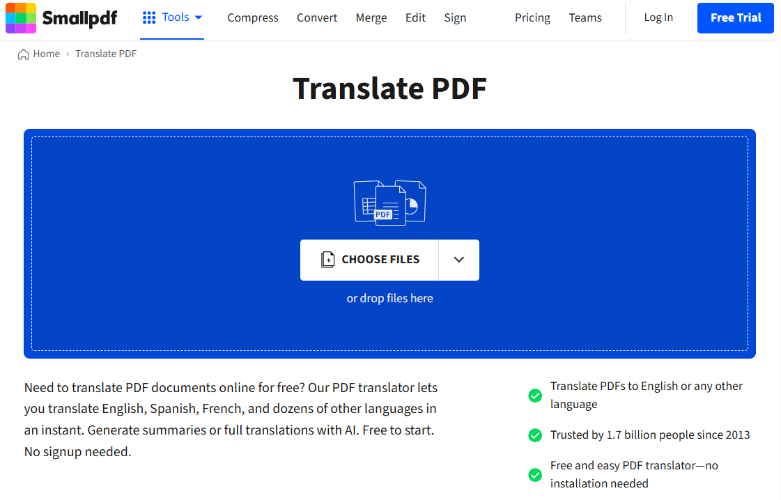Click the Translate PDF breadcrumb text

coord(106,54)
